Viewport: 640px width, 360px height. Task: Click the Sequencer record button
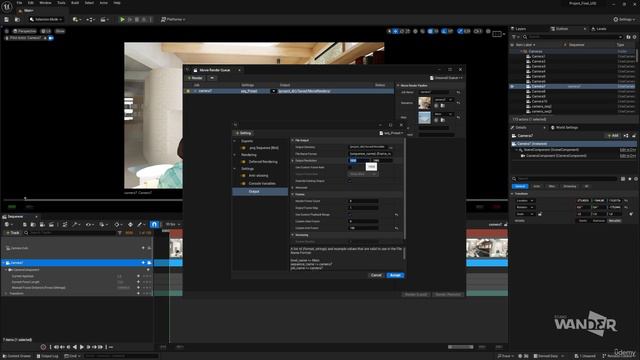43,347
